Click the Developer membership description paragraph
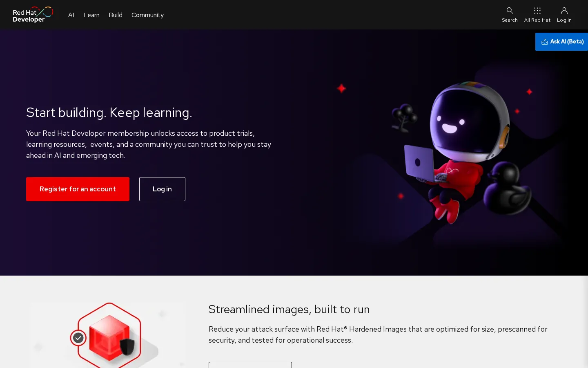The width and height of the screenshot is (588, 368). pyautogui.click(x=149, y=144)
